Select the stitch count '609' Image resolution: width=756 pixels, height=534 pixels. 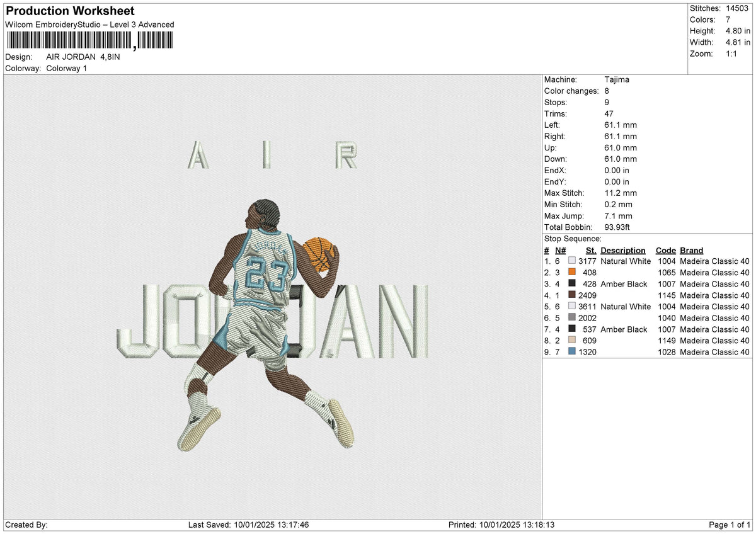590,341
